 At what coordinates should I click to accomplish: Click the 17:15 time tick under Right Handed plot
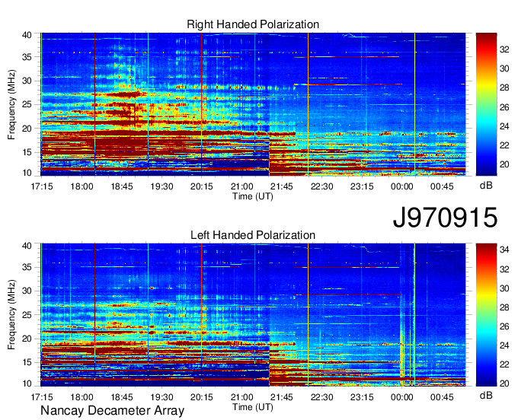[x=42, y=186]
